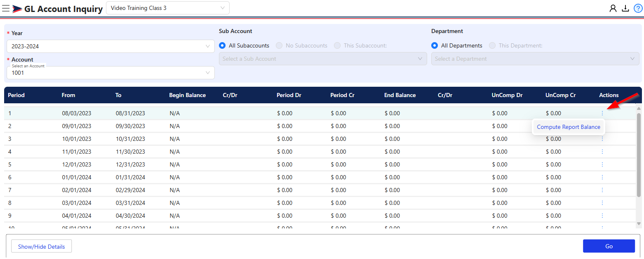644x259 pixels.
Task: Click the Actions column header
Action: click(609, 95)
